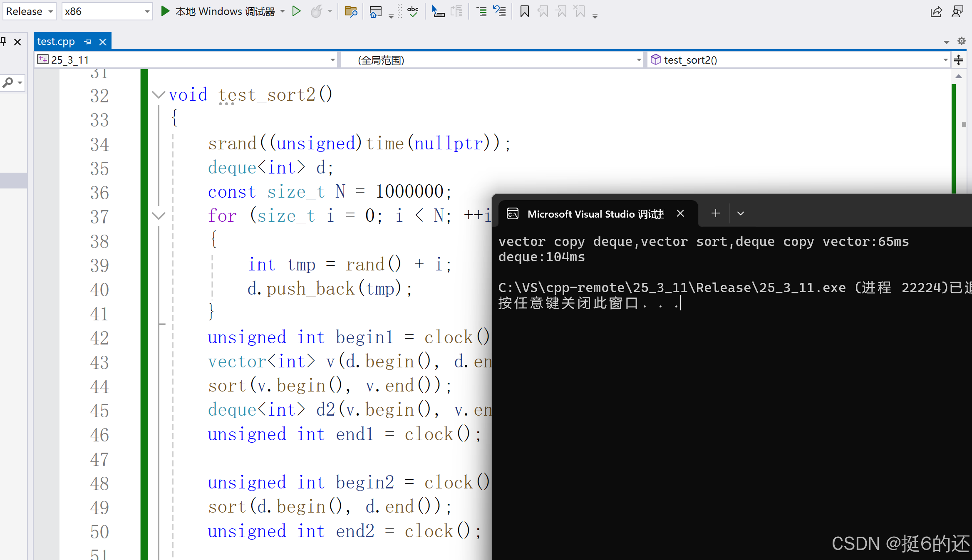Toggle a bookmark with the bookmark icon

point(524,11)
